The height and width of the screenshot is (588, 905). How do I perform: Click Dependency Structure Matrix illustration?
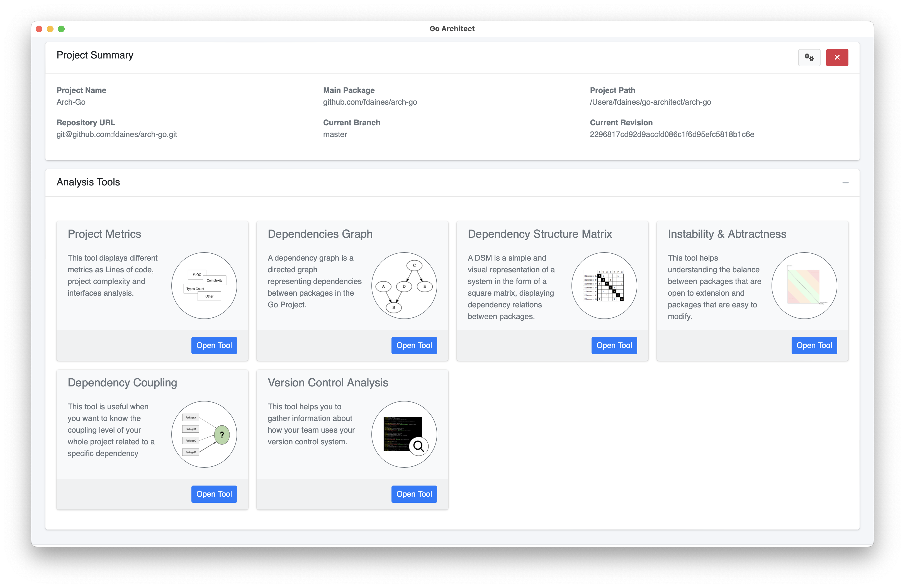coord(604,285)
